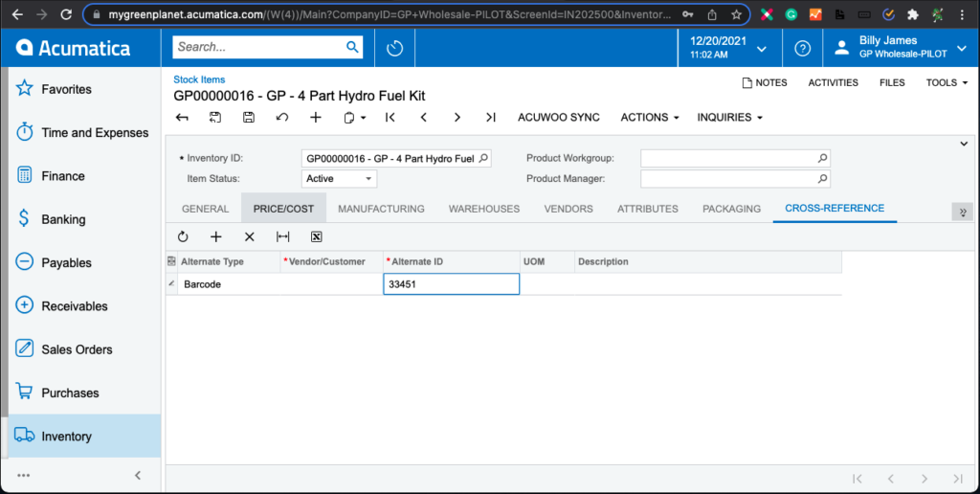Open the Tools dropdown
The height and width of the screenshot is (494, 980).
(x=947, y=82)
